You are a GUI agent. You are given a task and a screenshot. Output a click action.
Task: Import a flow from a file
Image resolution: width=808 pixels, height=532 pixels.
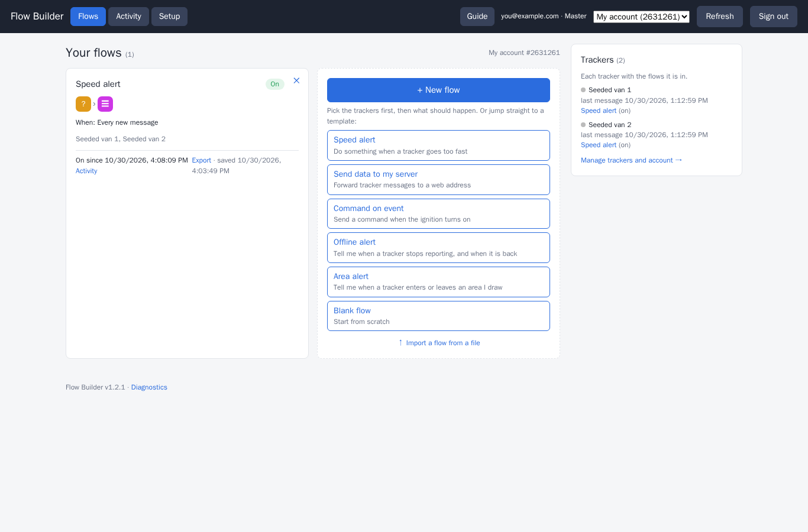pyautogui.click(x=439, y=343)
